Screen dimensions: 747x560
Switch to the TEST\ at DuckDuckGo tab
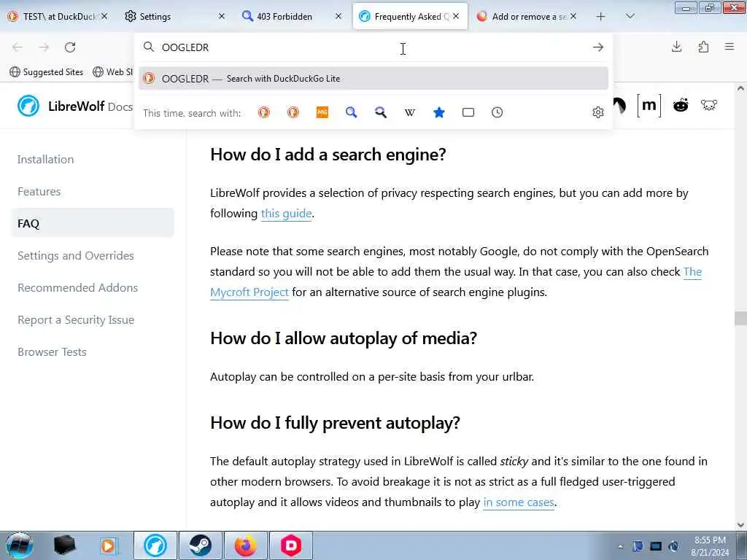pos(56,16)
